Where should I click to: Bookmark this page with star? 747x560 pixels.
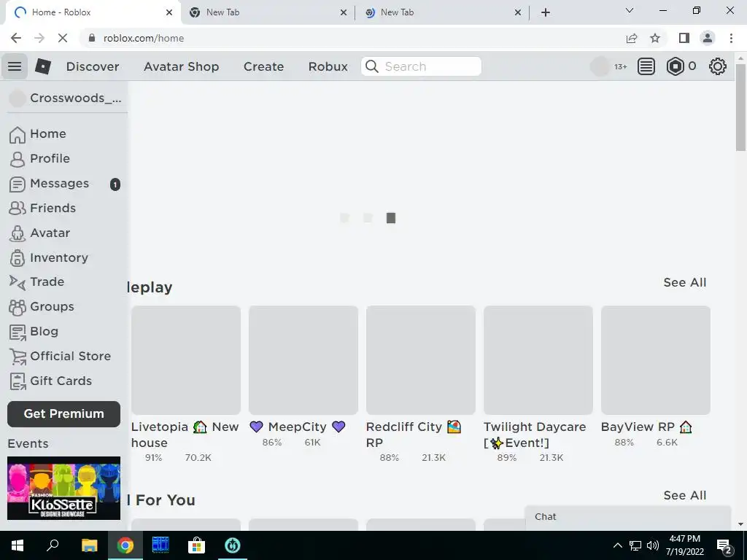click(655, 38)
